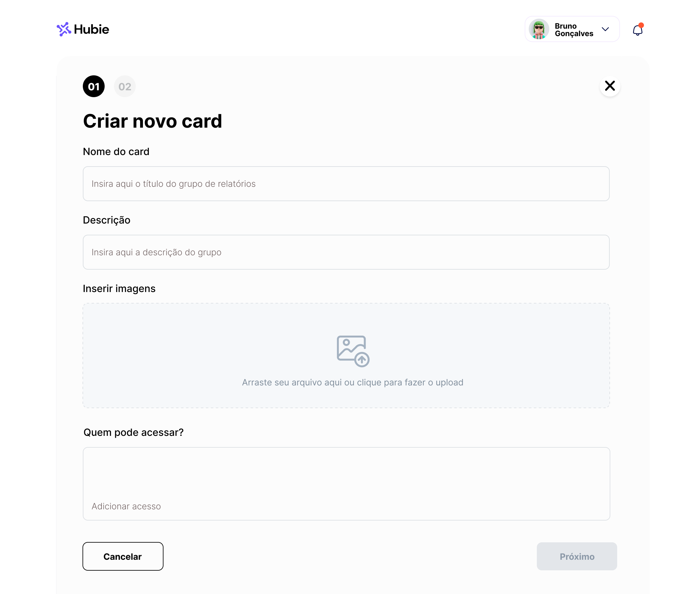
Task: Expand the user account dropdown chevron
Action: (605, 29)
